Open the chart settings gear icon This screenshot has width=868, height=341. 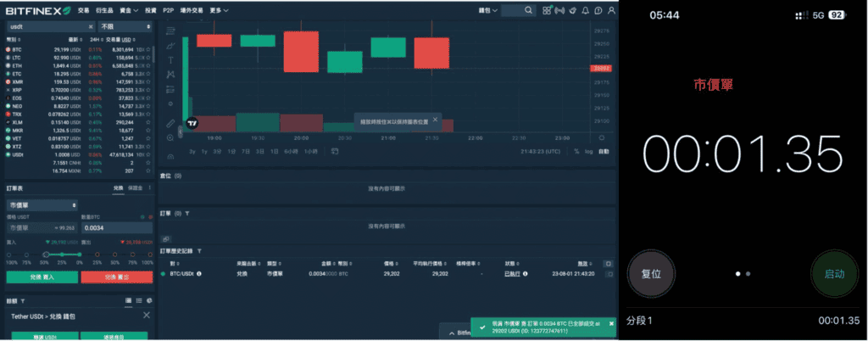(x=602, y=137)
